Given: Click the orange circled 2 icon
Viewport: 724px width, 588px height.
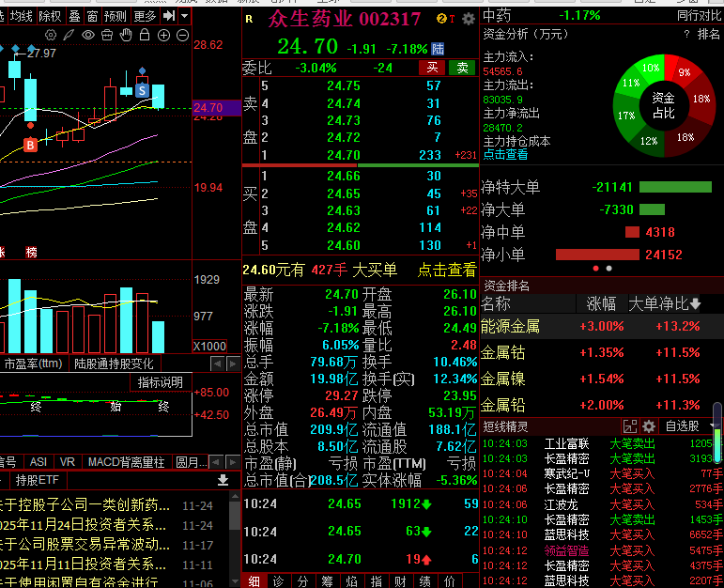Looking at the screenshot, I should tap(441, 19).
